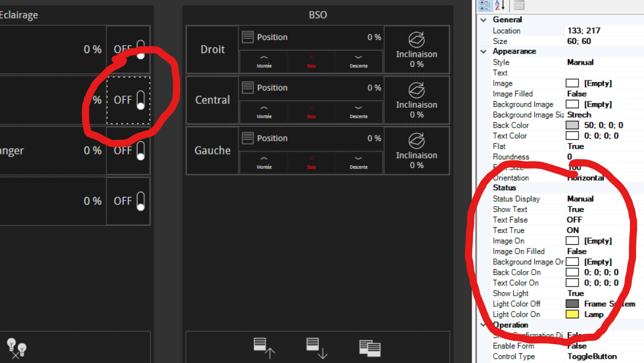Click the Text False value field
This screenshot has height=363, width=644.
pyautogui.click(x=599, y=220)
